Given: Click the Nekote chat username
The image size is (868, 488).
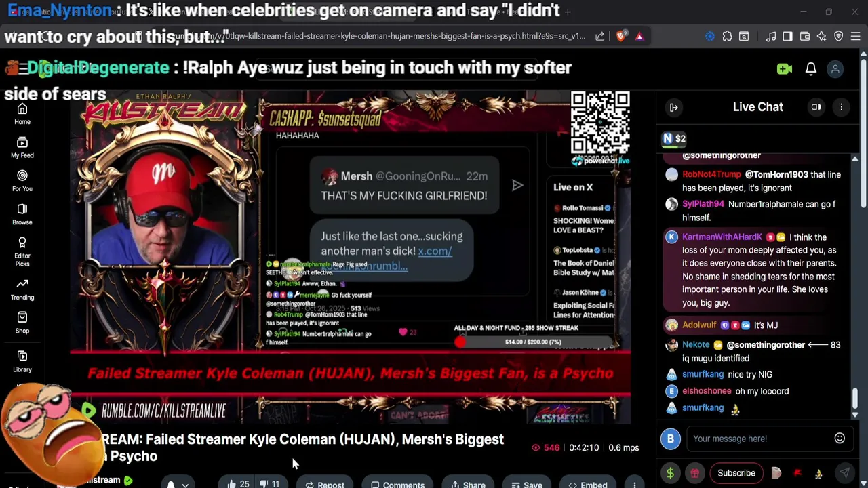Looking at the screenshot, I should [x=696, y=345].
